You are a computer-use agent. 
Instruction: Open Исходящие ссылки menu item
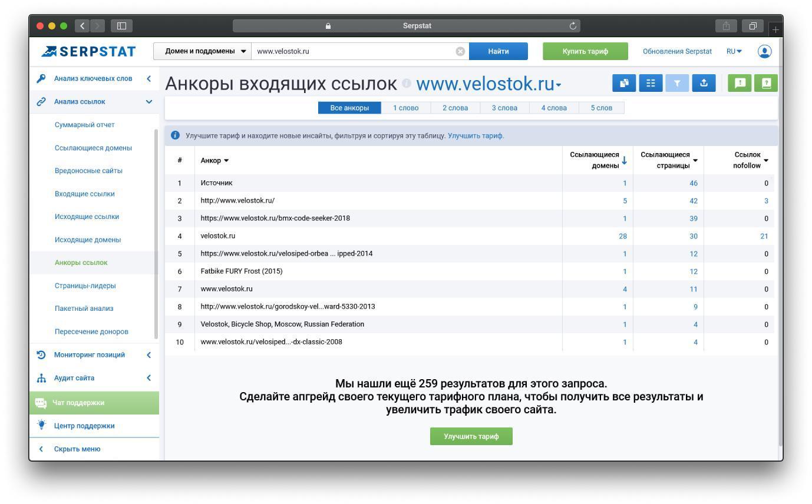coord(87,217)
